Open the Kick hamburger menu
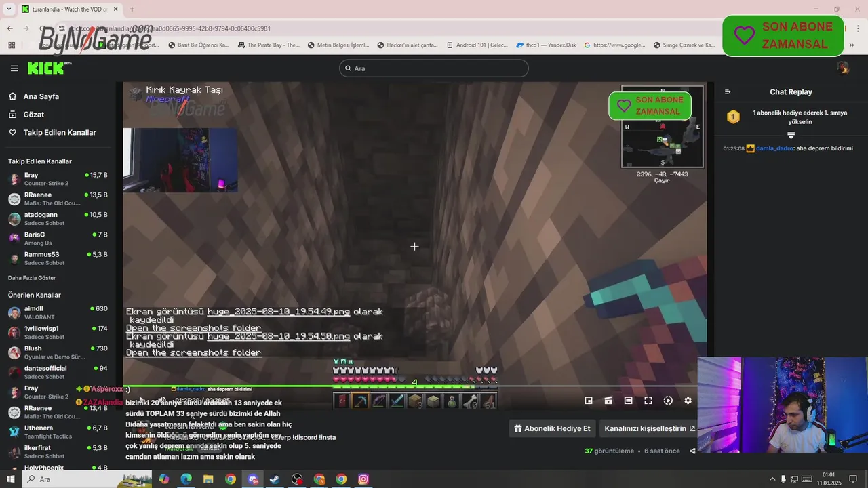 click(x=14, y=68)
